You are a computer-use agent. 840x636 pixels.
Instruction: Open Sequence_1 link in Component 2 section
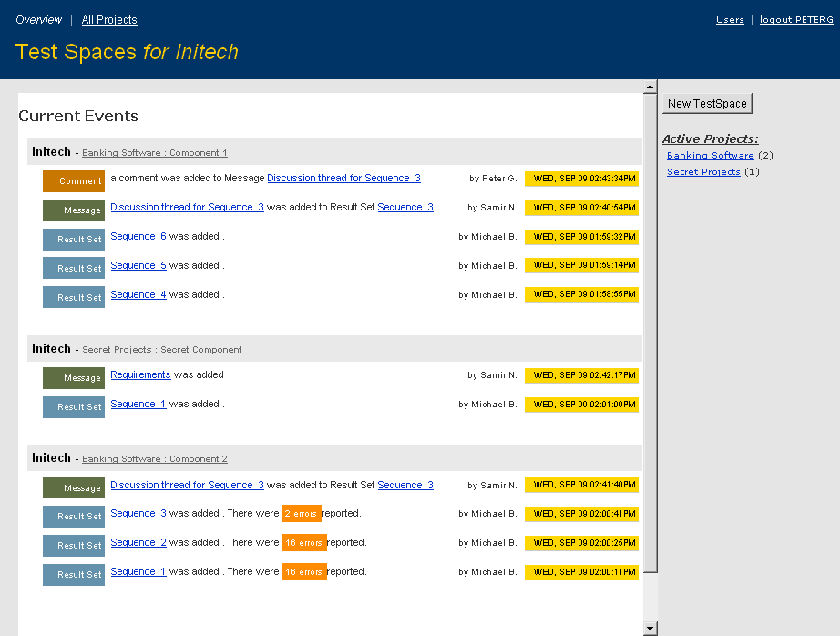click(138, 571)
